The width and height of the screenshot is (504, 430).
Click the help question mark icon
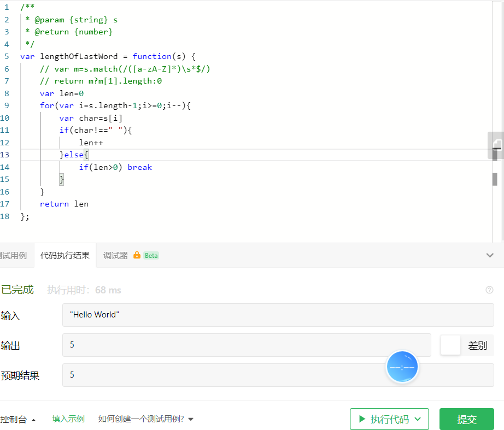(489, 290)
